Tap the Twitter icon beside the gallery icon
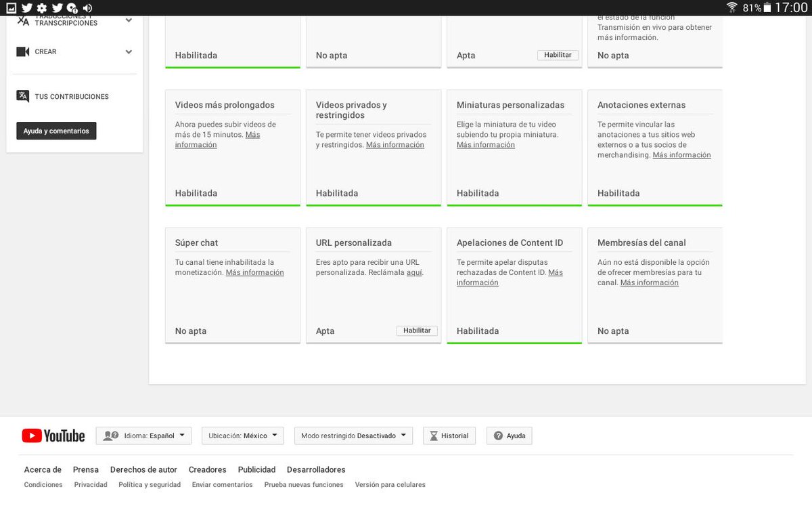Viewport: 812px width, 508px height. pyautogui.click(x=27, y=7)
